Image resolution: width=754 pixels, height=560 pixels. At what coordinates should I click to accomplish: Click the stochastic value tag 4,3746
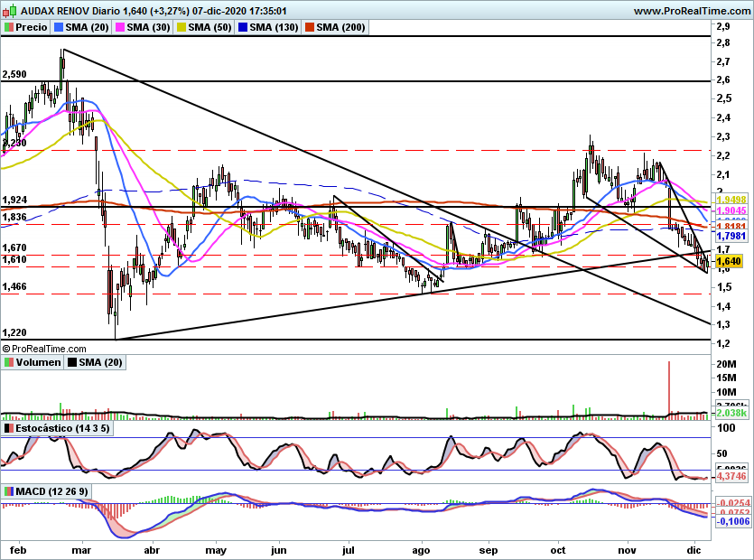point(731,476)
